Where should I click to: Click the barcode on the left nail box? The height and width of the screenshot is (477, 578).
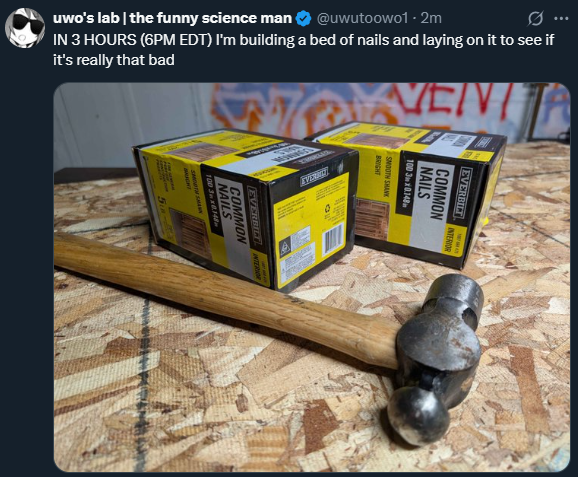click(x=333, y=238)
